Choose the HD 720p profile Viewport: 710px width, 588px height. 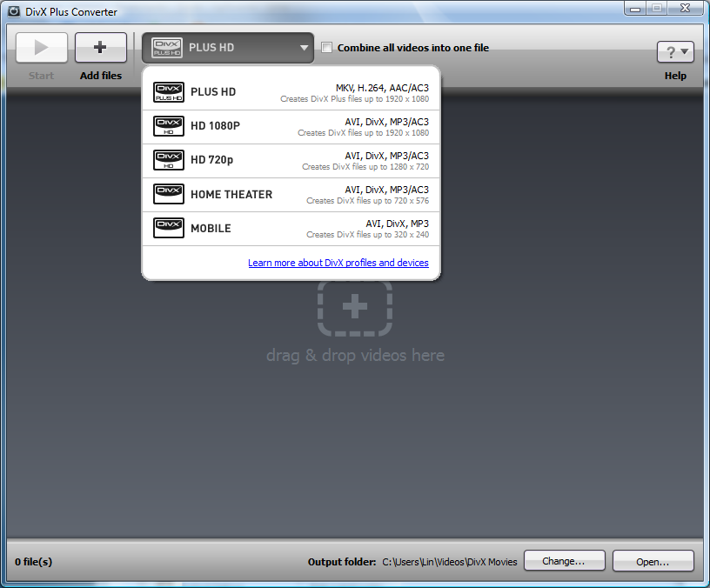291,161
